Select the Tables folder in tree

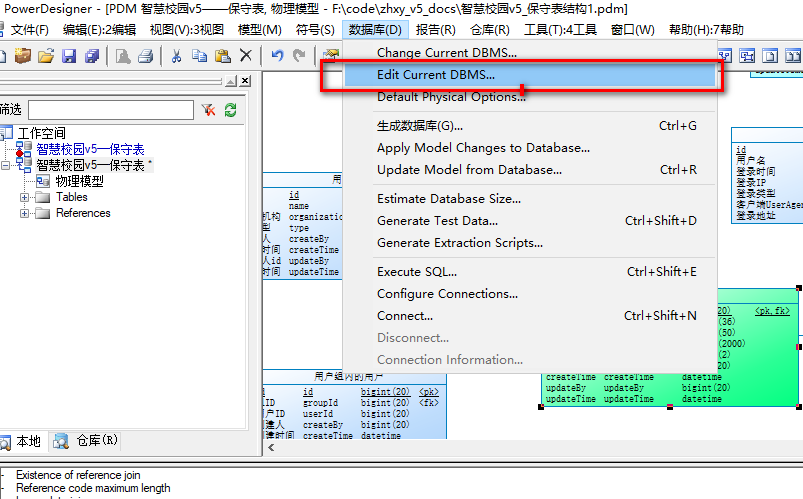72,197
